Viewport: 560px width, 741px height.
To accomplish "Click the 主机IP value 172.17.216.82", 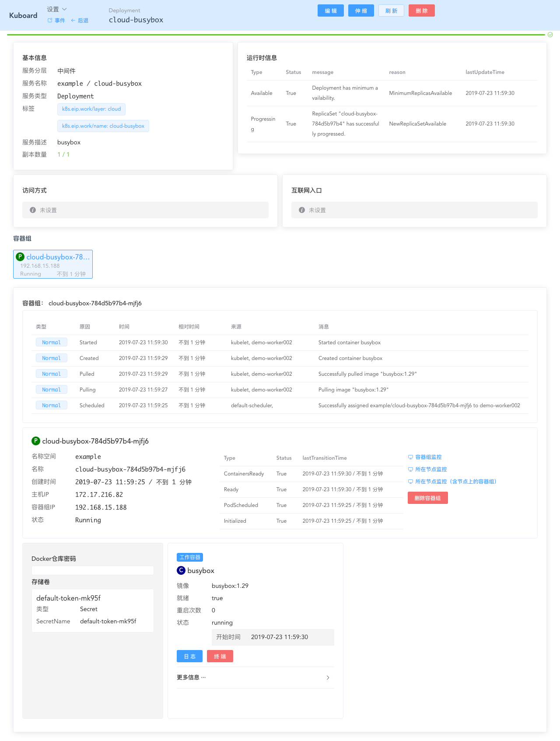I will tap(99, 495).
